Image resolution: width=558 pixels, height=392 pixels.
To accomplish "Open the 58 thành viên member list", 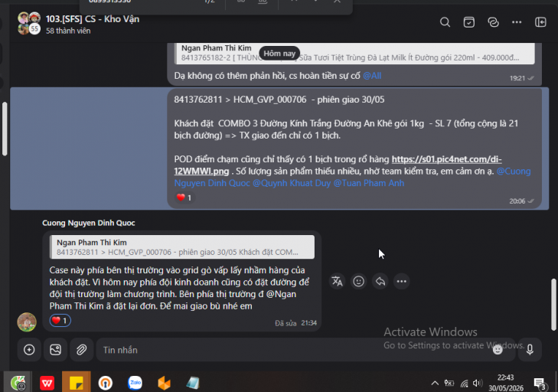I will point(68,31).
